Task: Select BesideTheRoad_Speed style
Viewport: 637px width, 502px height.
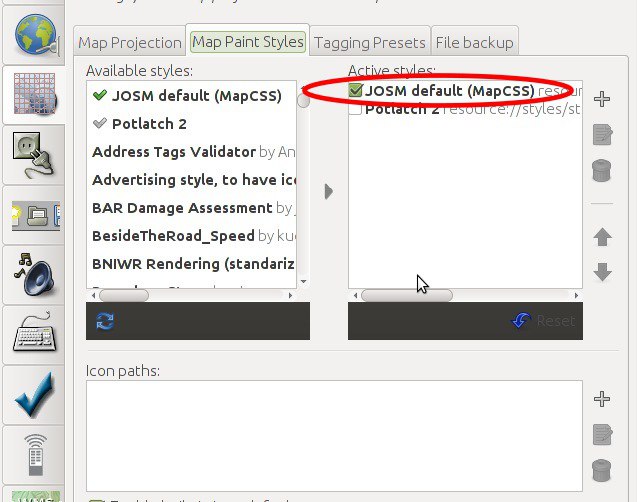Action: pyautogui.click(x=191, y=236)
